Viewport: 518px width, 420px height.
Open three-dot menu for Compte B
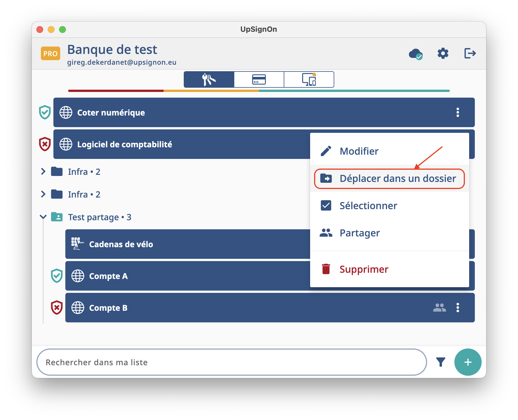[458, 308]
